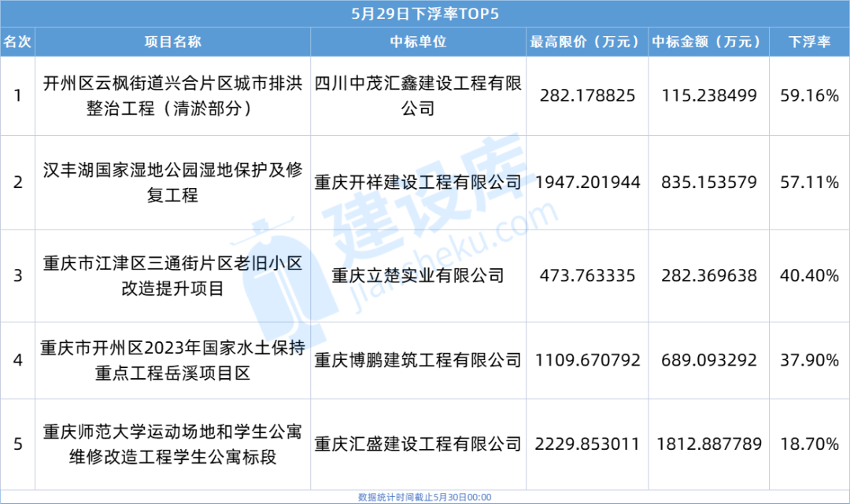This screenshot has width=850, height=504.
Task: Click the "最高限价（万元）" column header
Action: (x=586, y=42)
